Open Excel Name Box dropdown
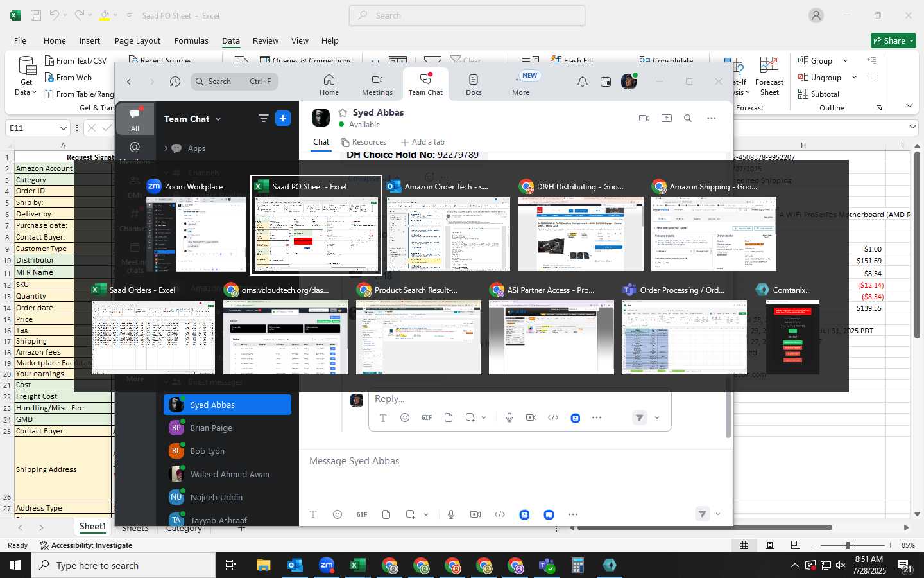Screen dimensions: 924x578 [x=63, y=128]
